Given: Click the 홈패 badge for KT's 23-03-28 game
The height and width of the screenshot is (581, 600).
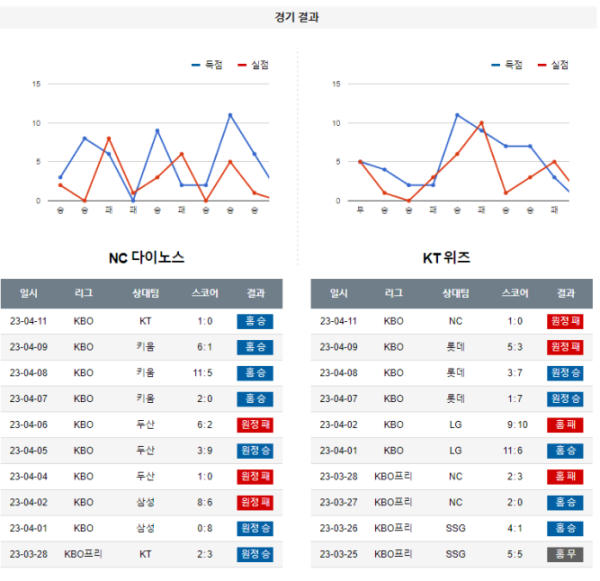Looking at the screenshot, I should tap(565, 477).
